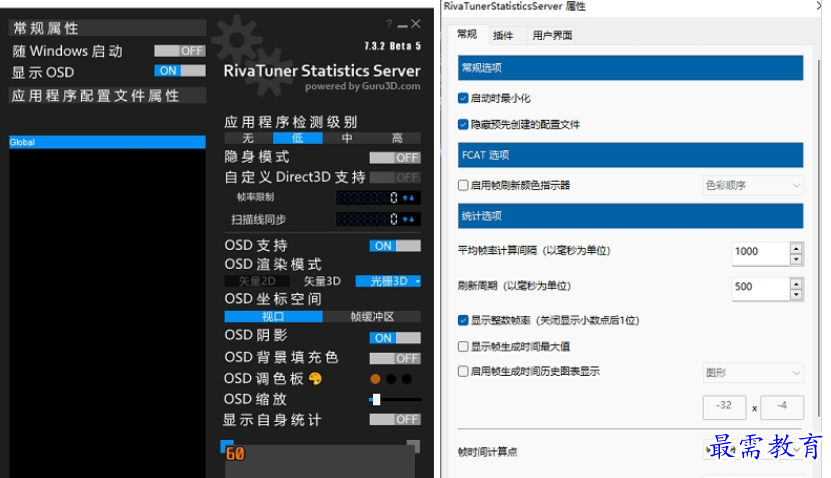Click the Application profile properties header
The width and height of the screenshot is (831, 478).
click(107, 95)
